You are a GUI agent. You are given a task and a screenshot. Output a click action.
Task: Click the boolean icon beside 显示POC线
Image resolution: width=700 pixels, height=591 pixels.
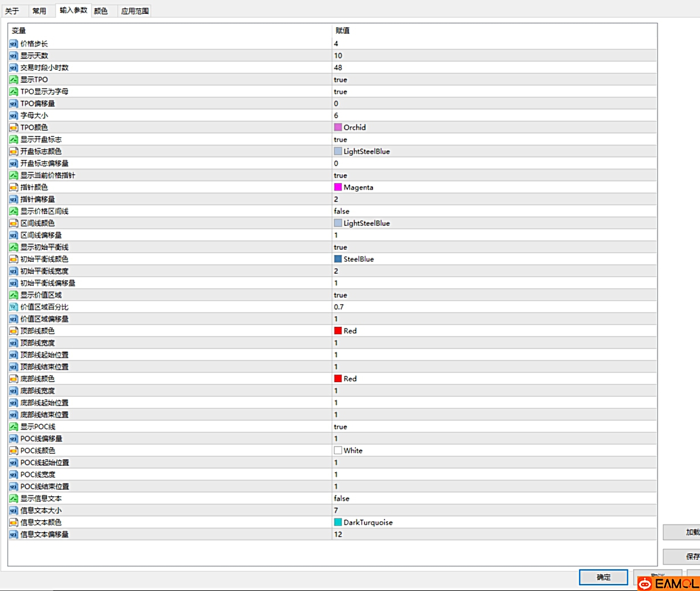click(x=14, y=427)
